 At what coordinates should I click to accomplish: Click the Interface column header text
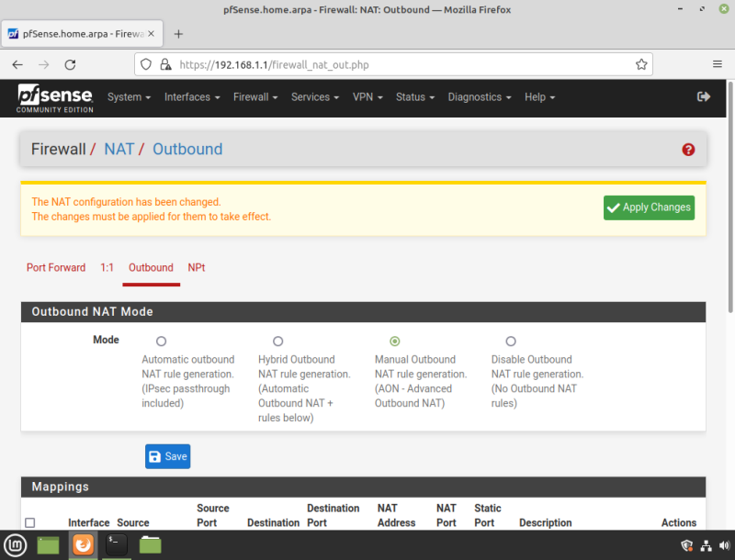click(88, 522)
